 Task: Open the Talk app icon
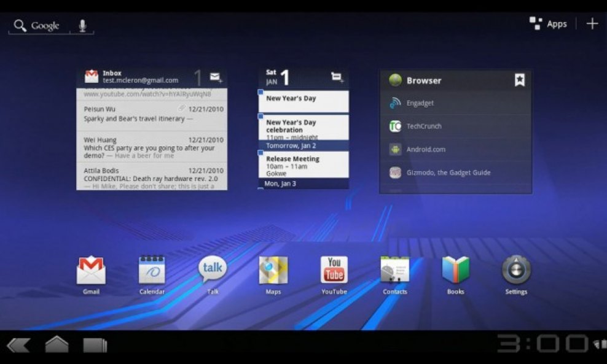pos(213,269)
